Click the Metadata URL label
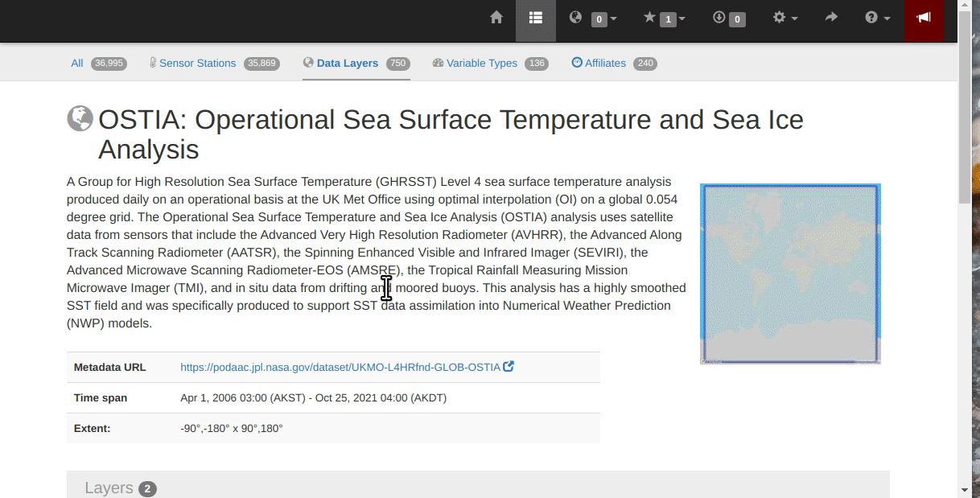The image size is (980, 498). click(110, 367)
